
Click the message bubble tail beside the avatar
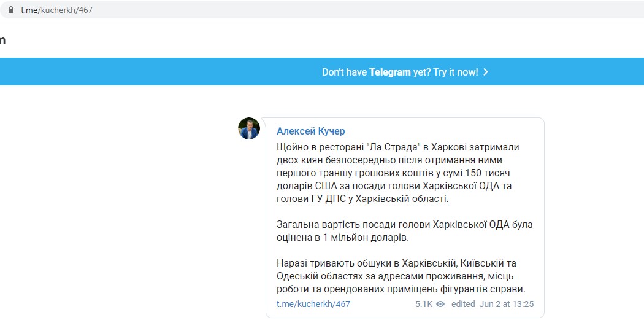[264, 136]
